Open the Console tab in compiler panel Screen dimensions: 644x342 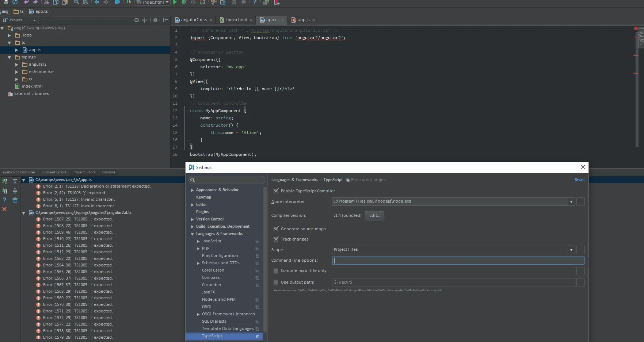pos(108,172)
